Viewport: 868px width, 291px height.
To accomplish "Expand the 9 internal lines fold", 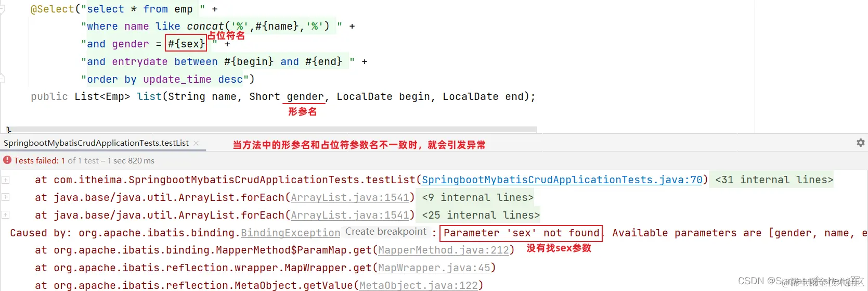I will pos(477,197).
